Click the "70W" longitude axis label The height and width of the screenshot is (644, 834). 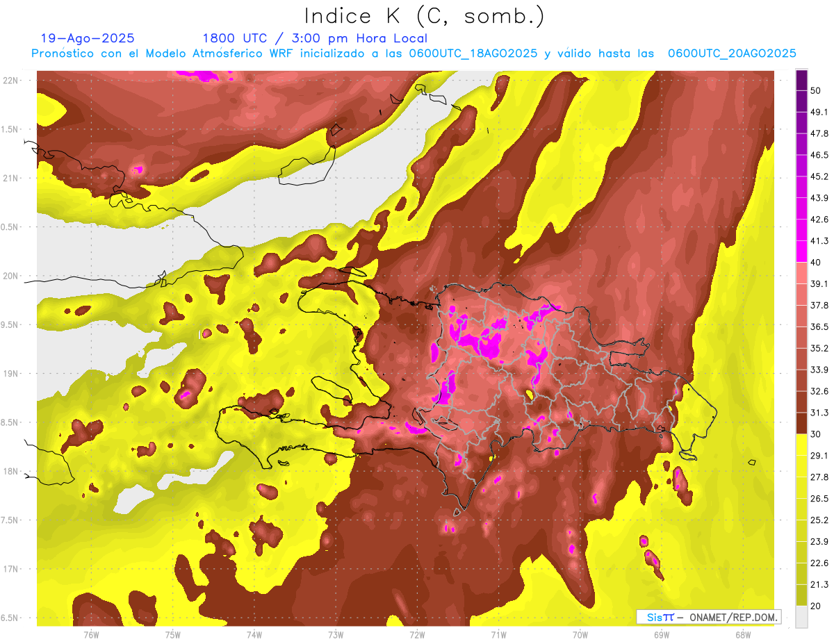coord(580,635)
